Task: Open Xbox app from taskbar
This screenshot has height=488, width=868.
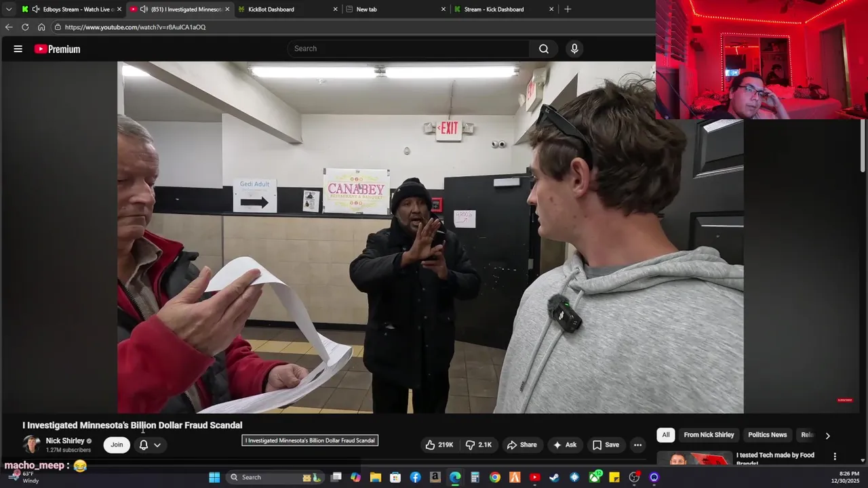Action: pos(595,477)
